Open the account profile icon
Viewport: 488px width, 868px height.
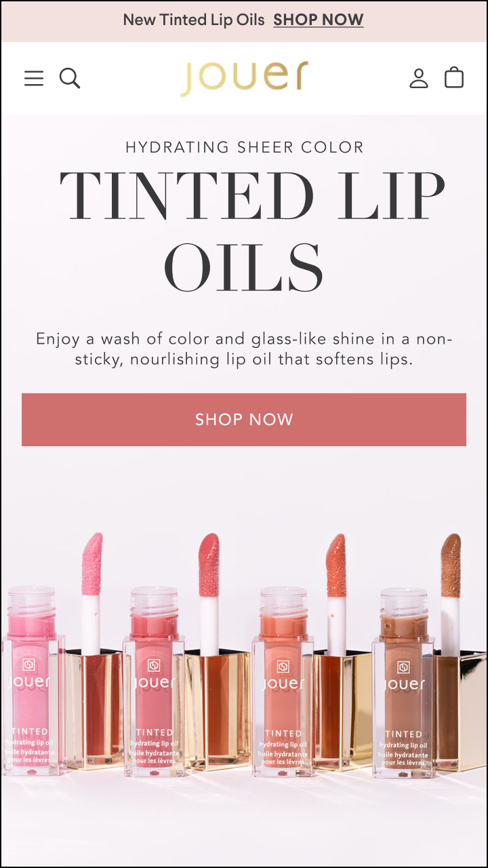(419, 79)
